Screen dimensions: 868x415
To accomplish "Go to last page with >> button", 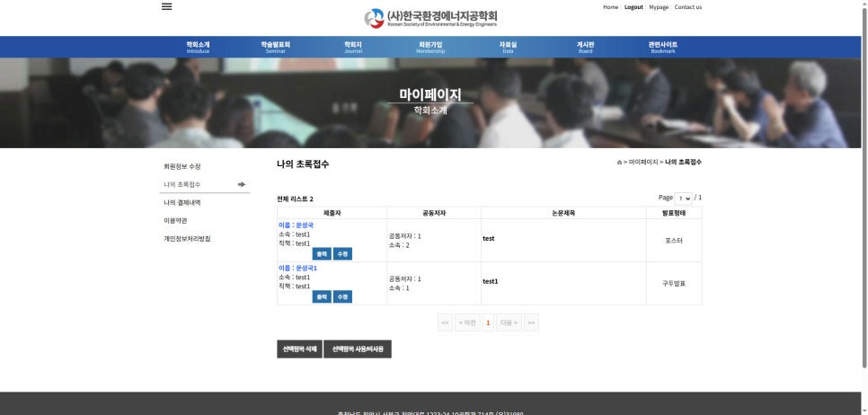I will [x=531, y=322].
